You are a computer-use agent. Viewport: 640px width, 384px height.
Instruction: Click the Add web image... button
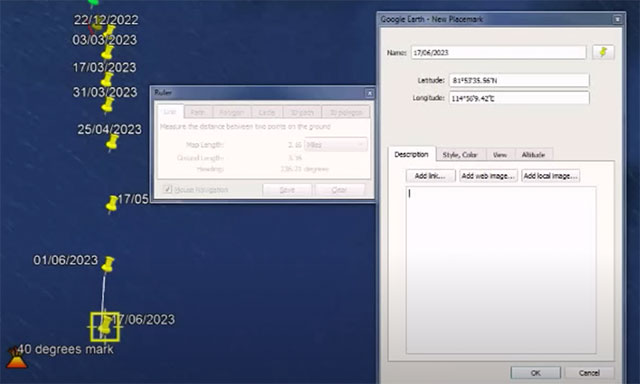click(488, 176)
